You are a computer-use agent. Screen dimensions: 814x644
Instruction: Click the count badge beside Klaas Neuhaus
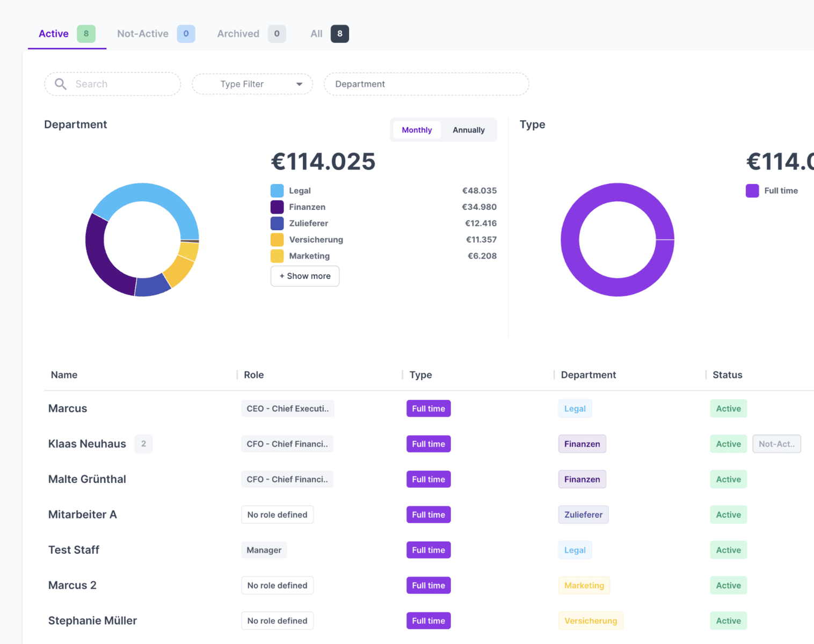click(143, 444)
